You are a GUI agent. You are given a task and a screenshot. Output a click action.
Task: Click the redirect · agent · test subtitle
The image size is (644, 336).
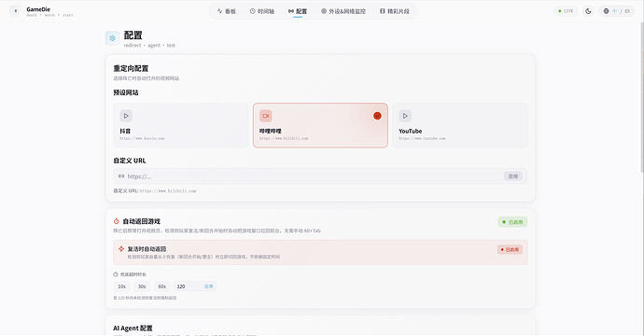click(149, 45)
